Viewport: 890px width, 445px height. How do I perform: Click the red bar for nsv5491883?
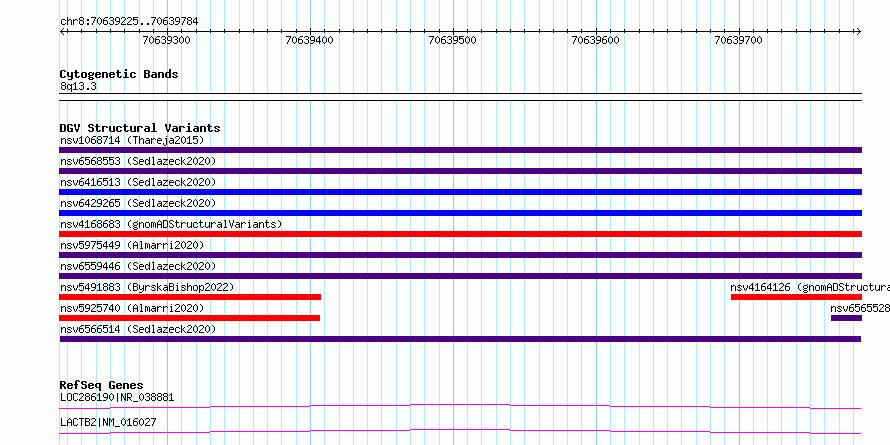click(190, 297)
